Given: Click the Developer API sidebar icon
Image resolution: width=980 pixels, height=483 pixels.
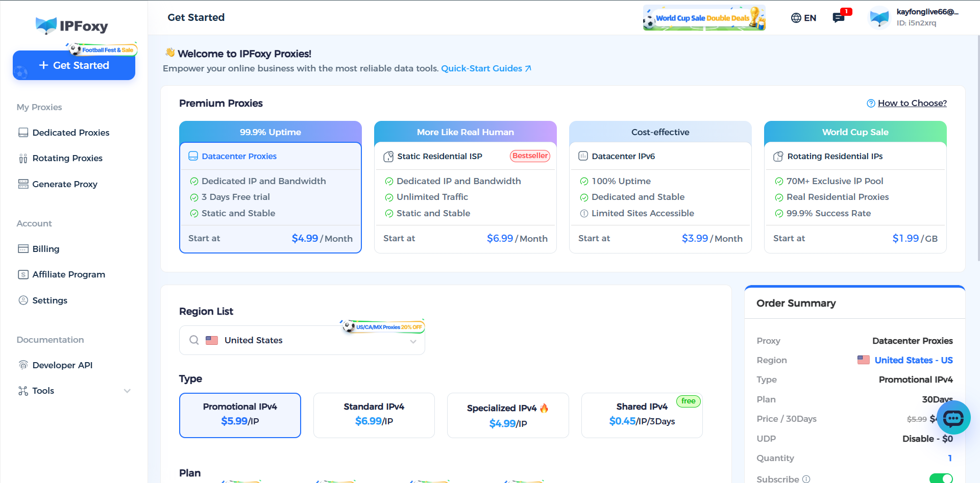Looking at the screenshot, I should [23, 365].
